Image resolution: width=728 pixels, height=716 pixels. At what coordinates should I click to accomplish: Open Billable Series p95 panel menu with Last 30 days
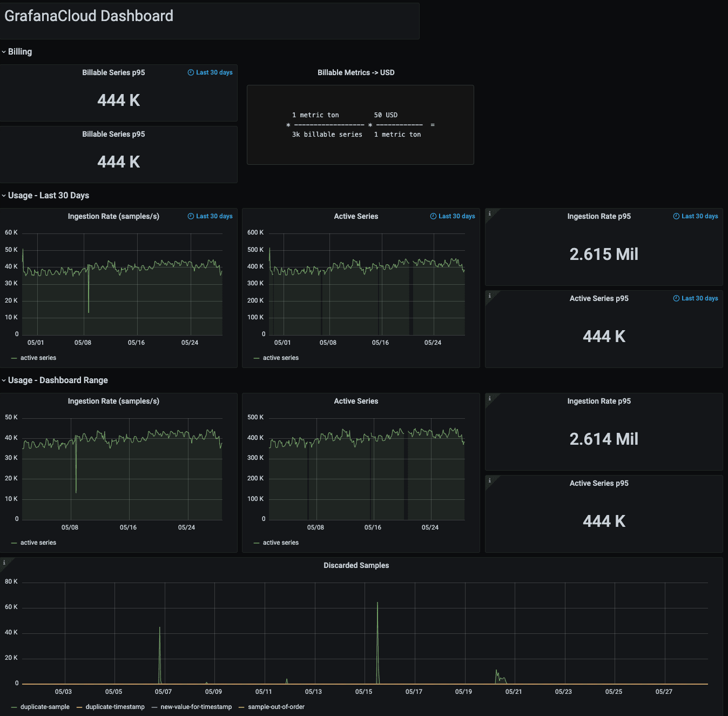tap(113, 72)
